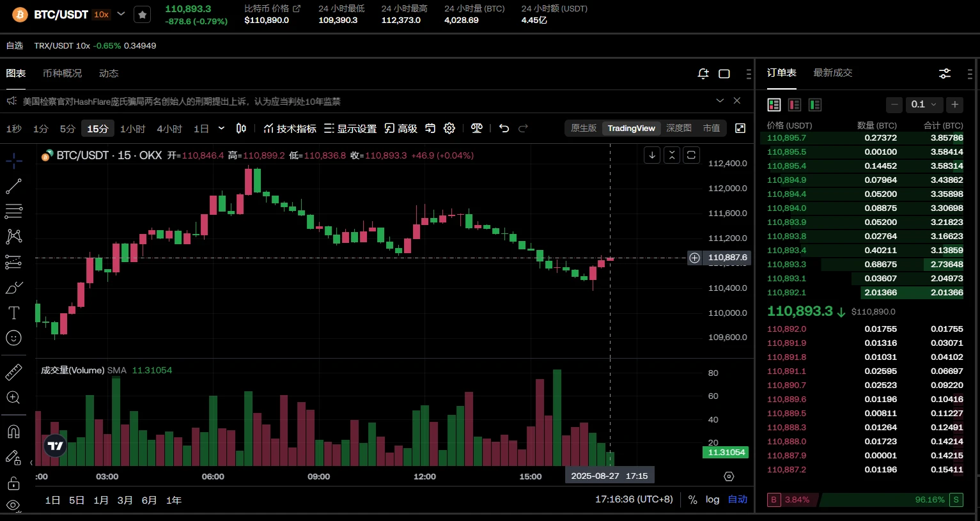Undo the last chart action

click(x=504, y=128)
